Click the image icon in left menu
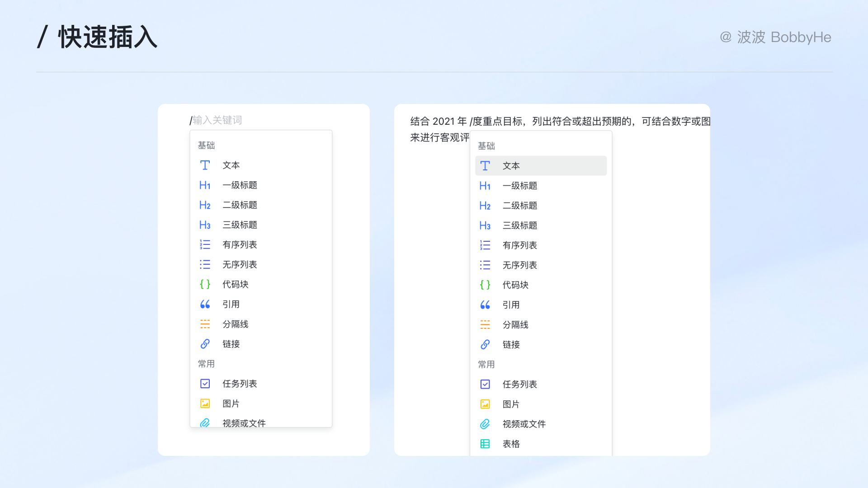This screenshot has height=488, width=868. click(205, 404)
